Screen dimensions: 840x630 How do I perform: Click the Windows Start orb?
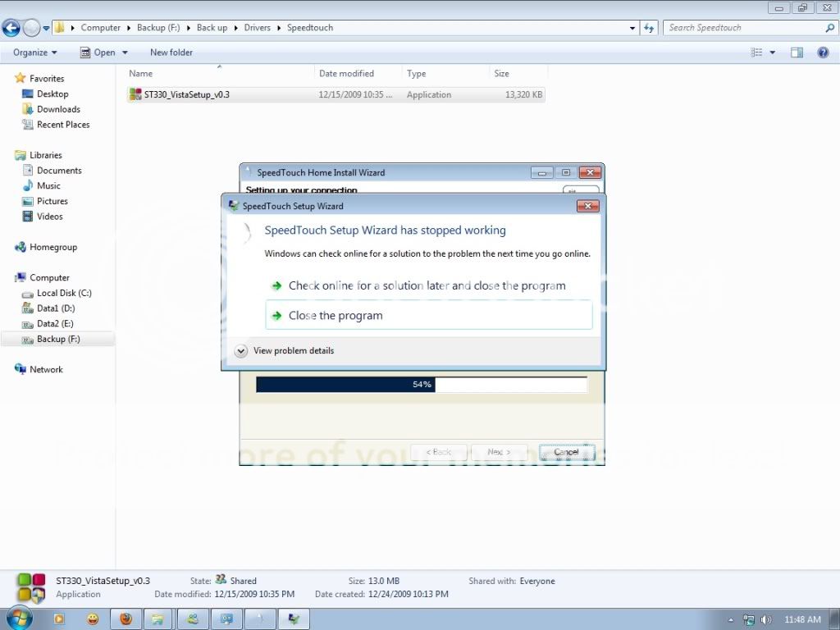18,619
